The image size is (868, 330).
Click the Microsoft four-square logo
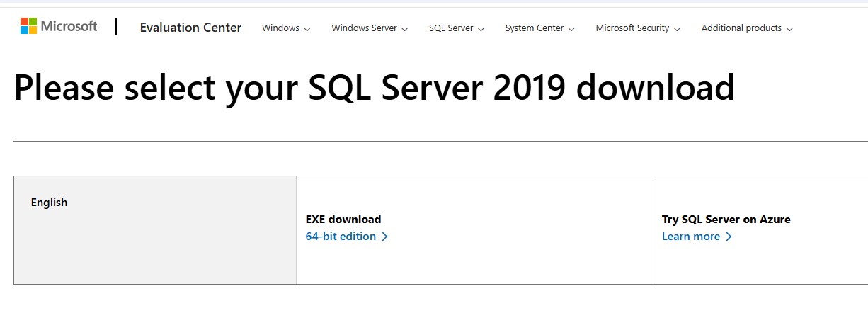click(x=28, y=26)
